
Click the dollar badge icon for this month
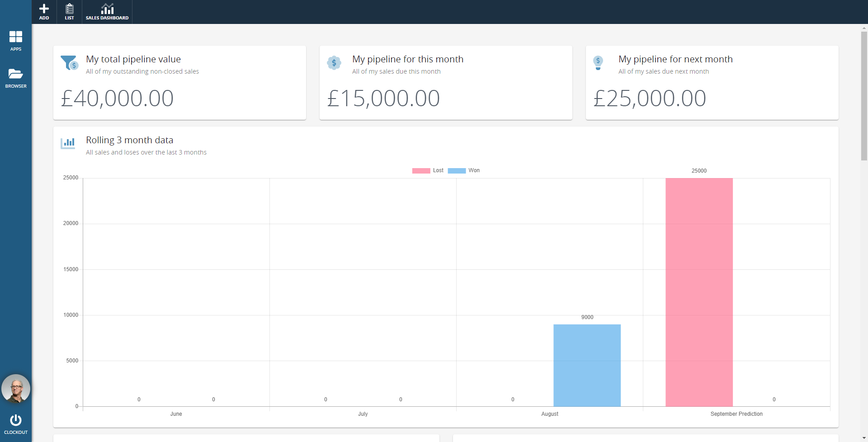point(334,63)
